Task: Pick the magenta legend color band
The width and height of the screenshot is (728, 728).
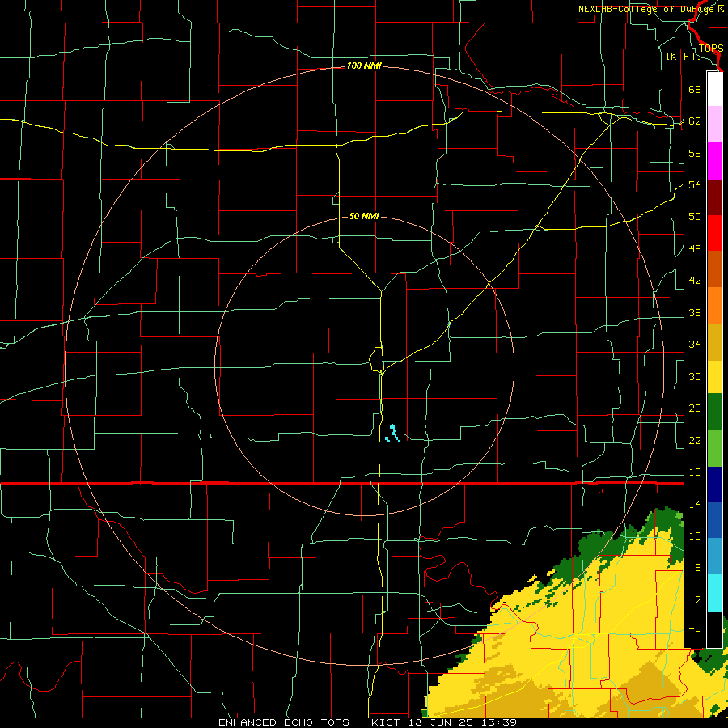Action: pyautogui.click(x=714, y=161)
